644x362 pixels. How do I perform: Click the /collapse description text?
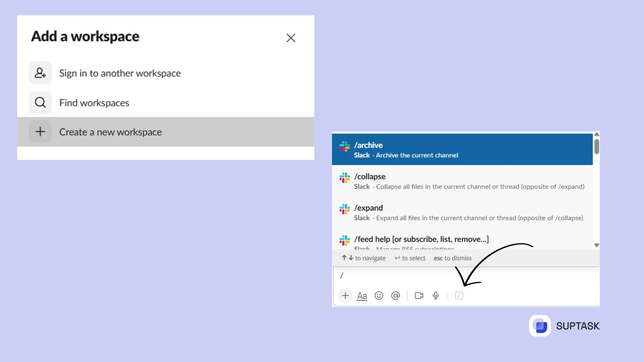click(480, 187)
